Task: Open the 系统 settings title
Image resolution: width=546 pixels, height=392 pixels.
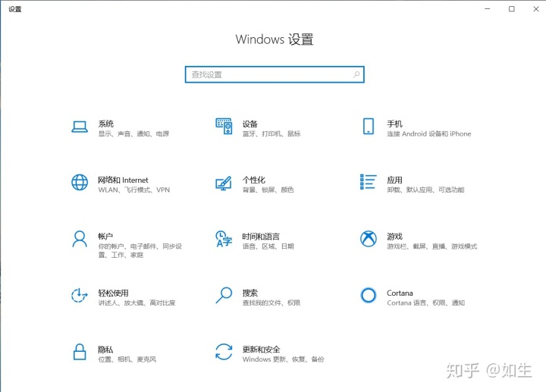Action: coord(106,124)
